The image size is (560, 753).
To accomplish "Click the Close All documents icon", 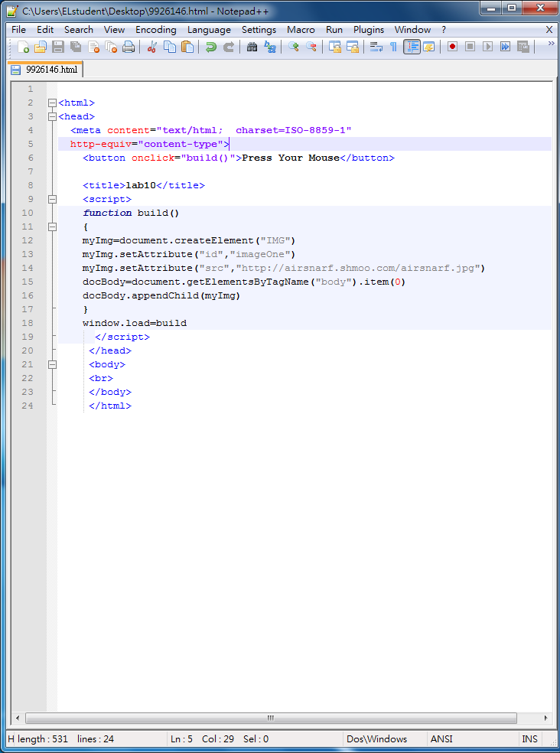I will tap(111, 47).
